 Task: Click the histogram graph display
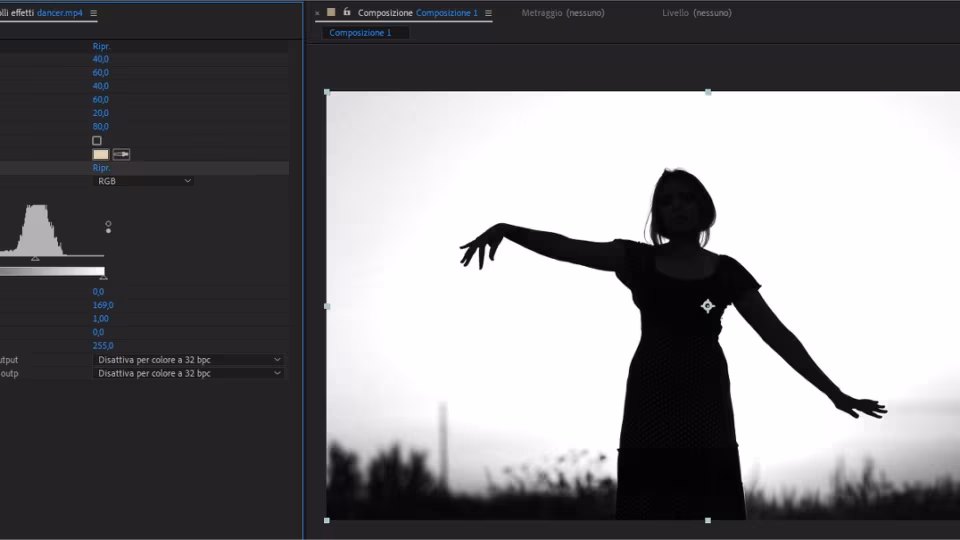coord(52,230)
